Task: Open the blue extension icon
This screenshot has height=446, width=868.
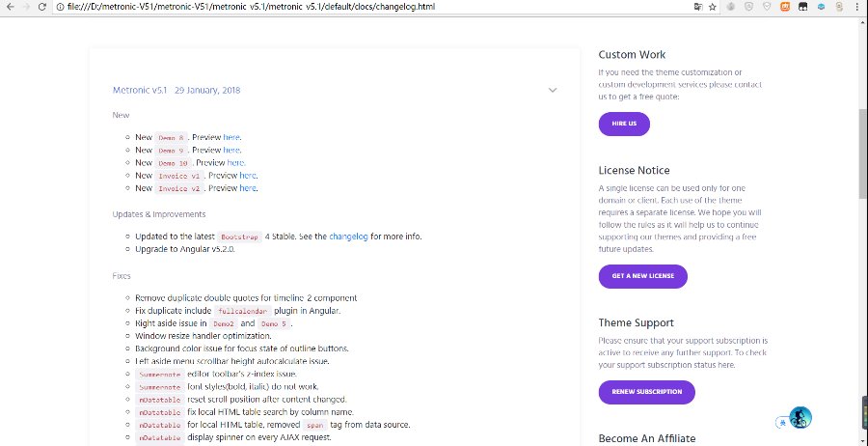Action: point(821,7)
